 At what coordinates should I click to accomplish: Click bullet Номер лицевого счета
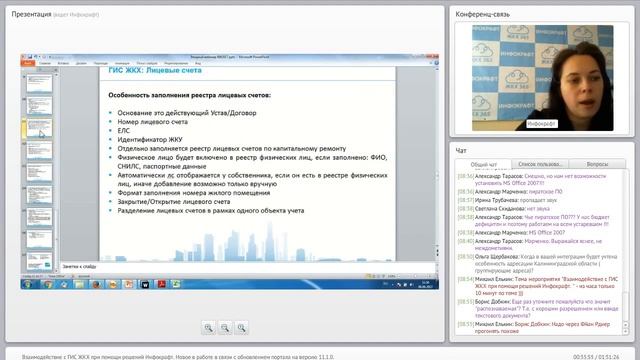coord(153,122)
